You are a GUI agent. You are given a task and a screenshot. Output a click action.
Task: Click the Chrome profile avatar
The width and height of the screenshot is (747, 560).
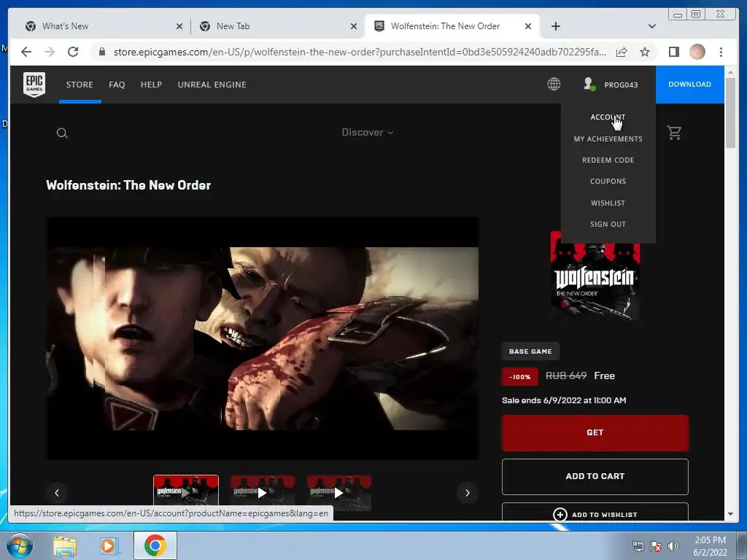pos(697,52)
